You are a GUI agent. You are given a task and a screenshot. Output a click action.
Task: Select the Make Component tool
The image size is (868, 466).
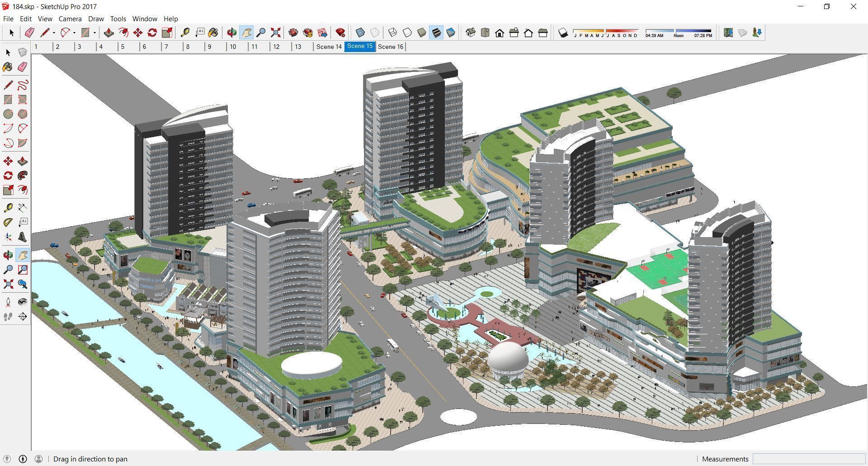tap(22, 52)
